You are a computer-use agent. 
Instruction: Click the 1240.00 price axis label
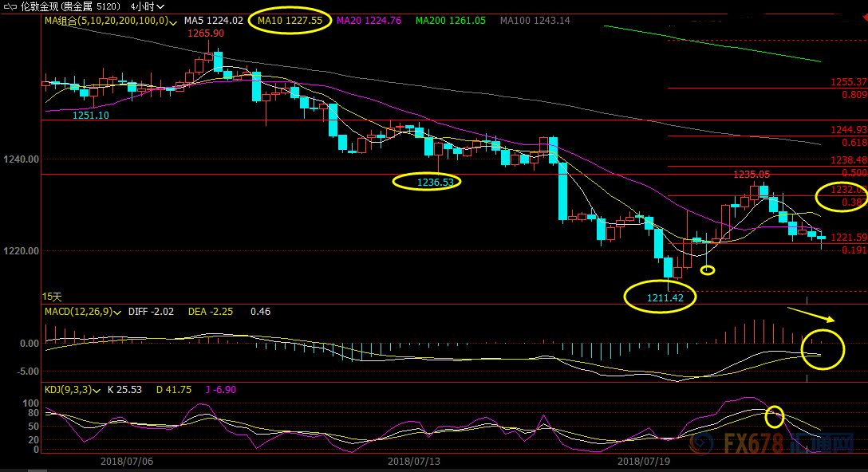coord(21,159)
